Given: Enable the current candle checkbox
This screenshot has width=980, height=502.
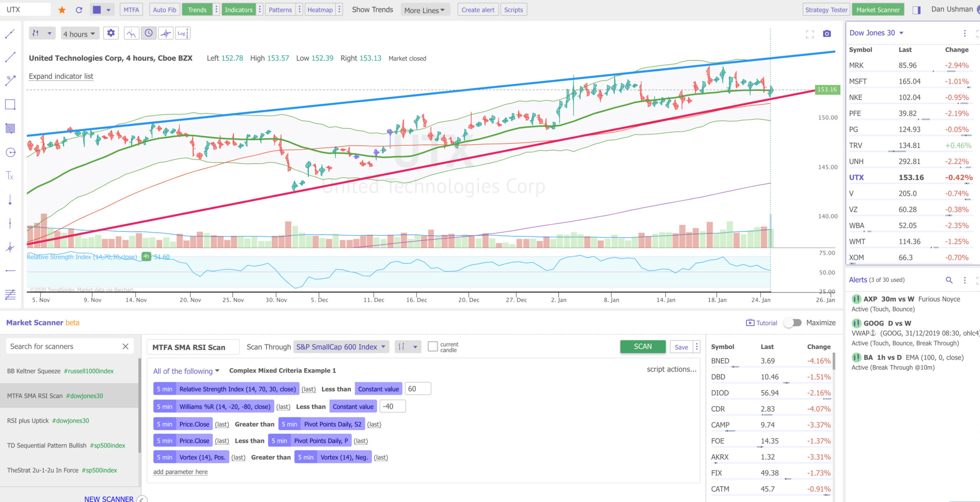Looking at the screenshot, I should (x=433, y=347).
